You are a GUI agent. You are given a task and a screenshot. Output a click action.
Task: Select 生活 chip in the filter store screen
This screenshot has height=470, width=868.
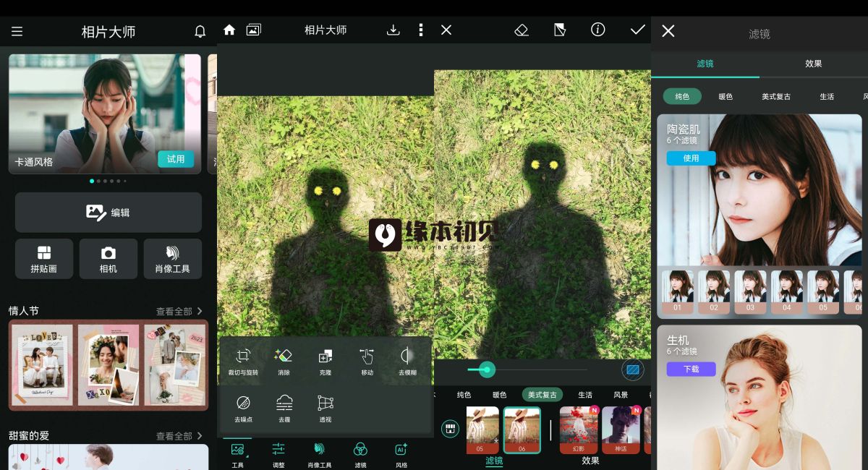tap(827, 96)
